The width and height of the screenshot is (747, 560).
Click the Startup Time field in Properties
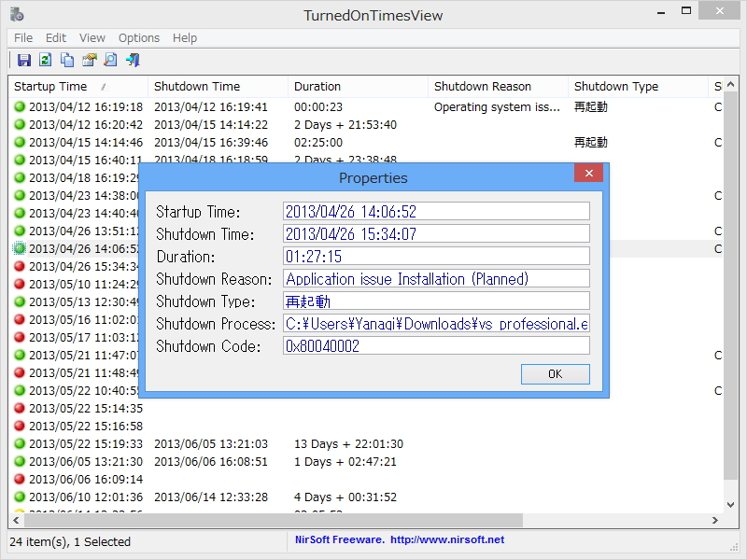coord(436,212)
